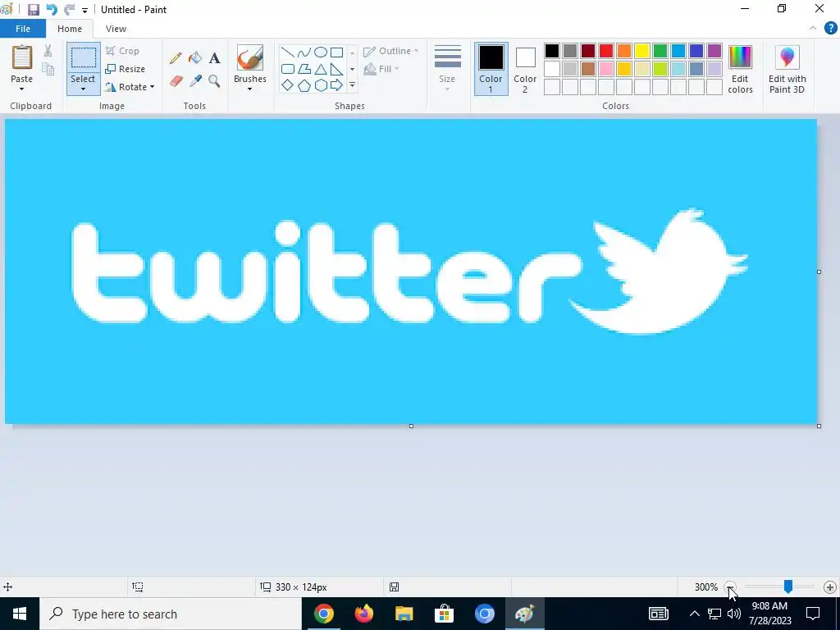Viewport: 840px width, 630px height.
Task: Open the Outline dropdown
Action: (x=390, y=51)
